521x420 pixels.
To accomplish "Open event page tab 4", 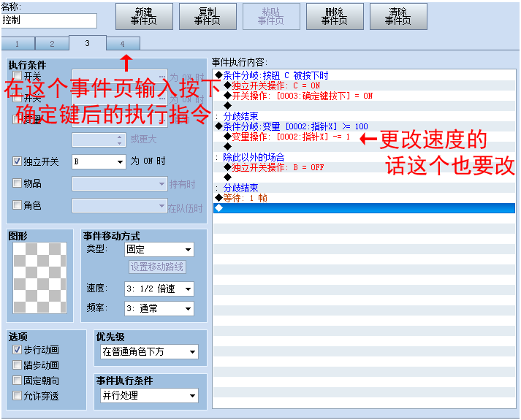I will pos(123,44).
